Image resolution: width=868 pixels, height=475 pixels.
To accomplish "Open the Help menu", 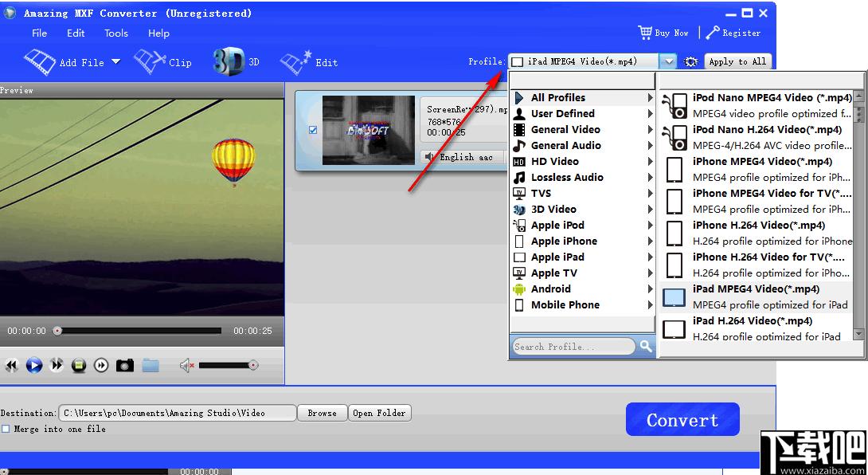I will (158, 33).
